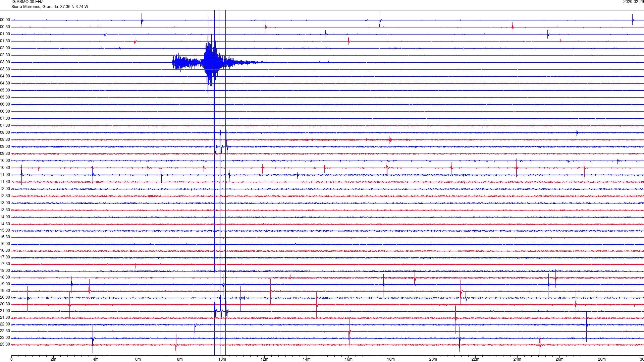
Task: Select the 6m tick on the time axis
Action: 138,359
